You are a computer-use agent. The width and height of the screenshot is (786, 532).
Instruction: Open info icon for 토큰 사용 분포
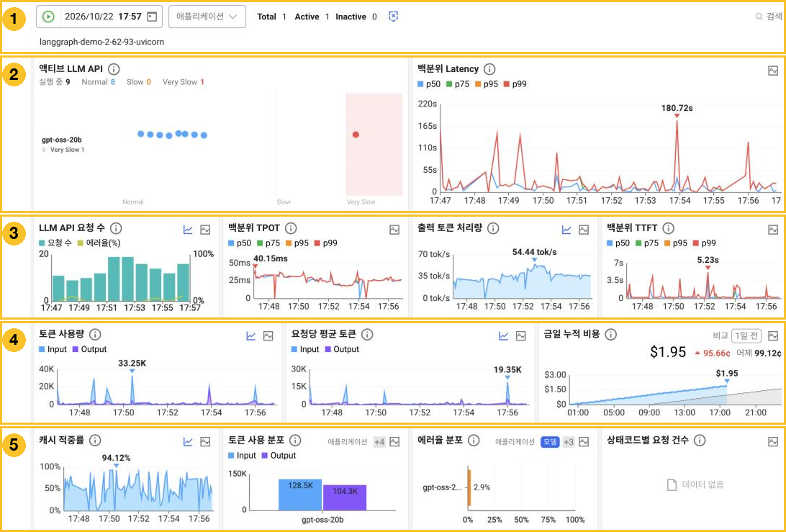(x=295, y=441)
